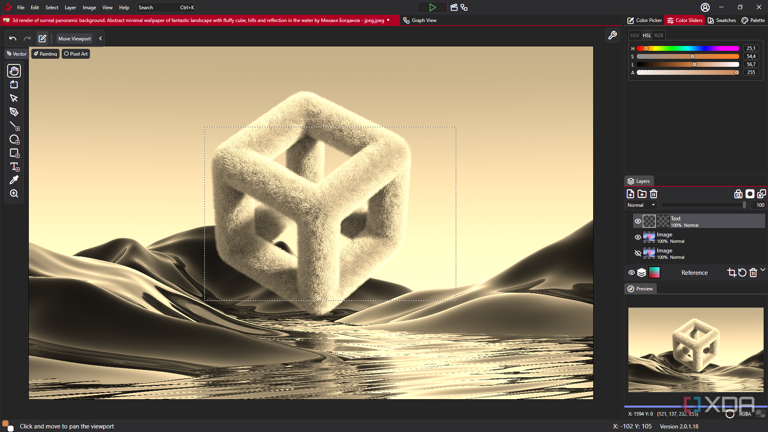Select the Zoom magnifier tool
The width and height of the screenshot is (768, 432).
tap(14, 194)
